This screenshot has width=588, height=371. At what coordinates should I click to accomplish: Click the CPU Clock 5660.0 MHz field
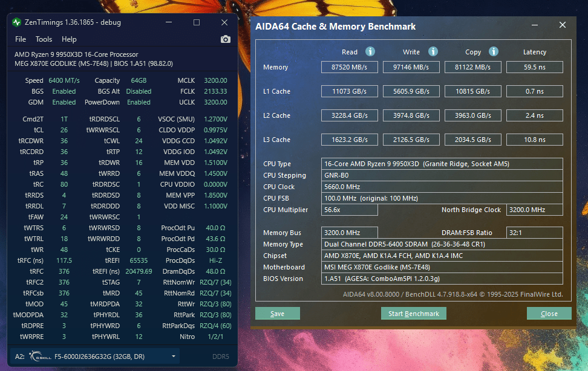(442, 187)
